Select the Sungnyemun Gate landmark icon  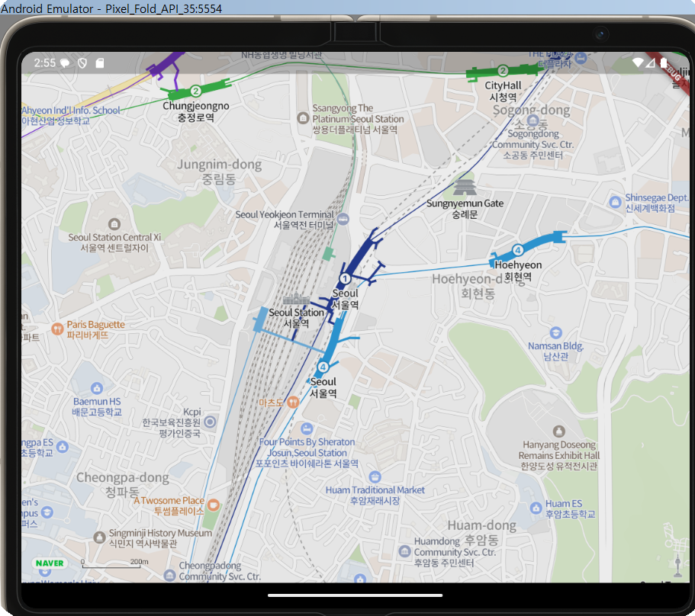pos(465,187)
